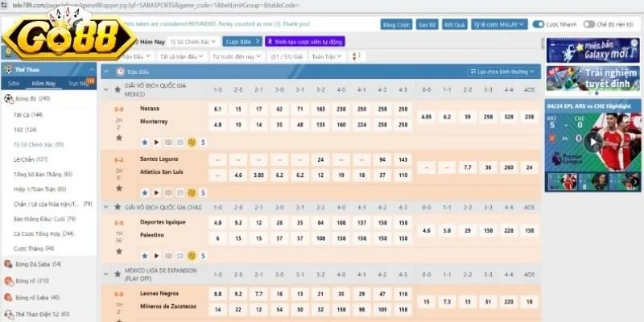Play live stream for Santos Laguna match

156,193
